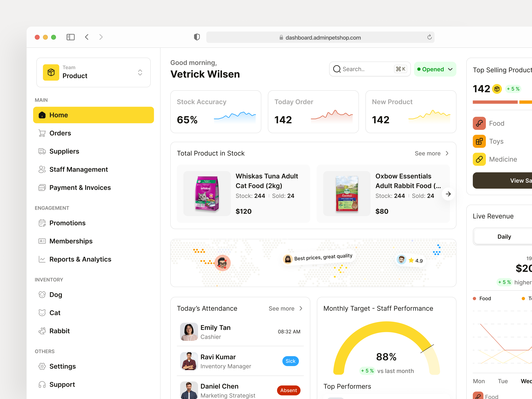Select the Cat inventory icon
This screenshot has width=532, height=399.
[42, 313]
